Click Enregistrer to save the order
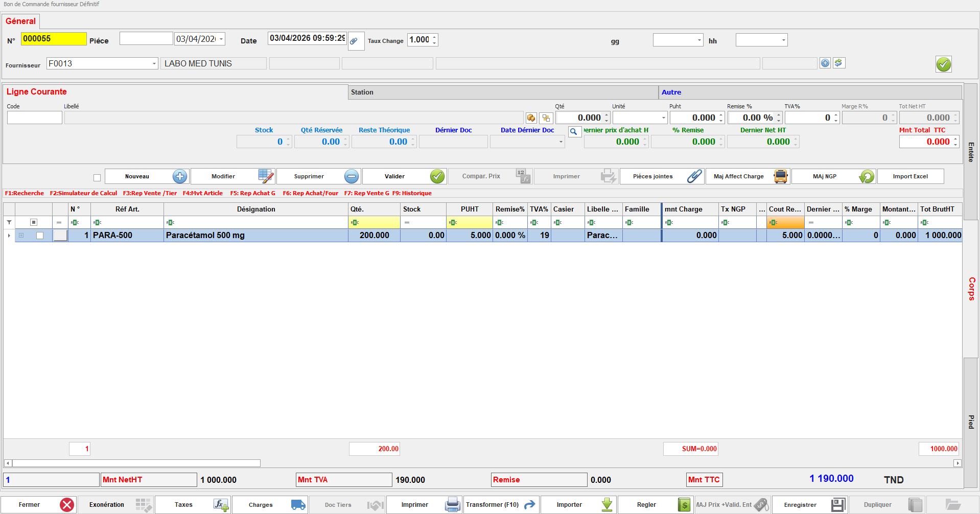Screen dimensions: 980x514 click(809, 505)
